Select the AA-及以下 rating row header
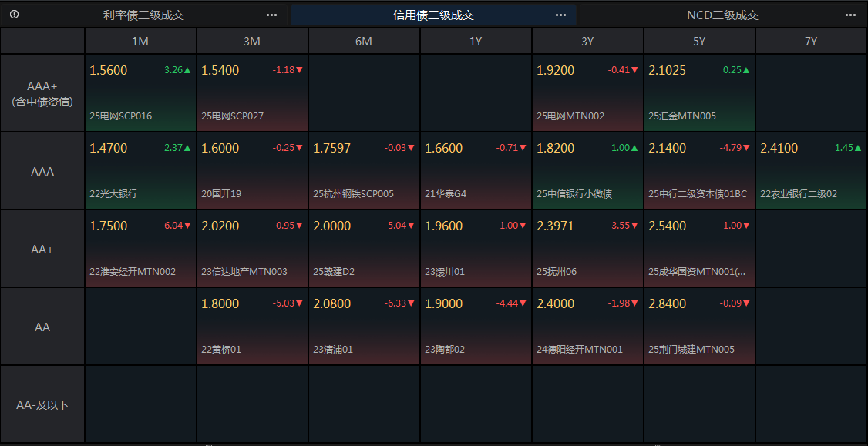 (x=42, y=404)
